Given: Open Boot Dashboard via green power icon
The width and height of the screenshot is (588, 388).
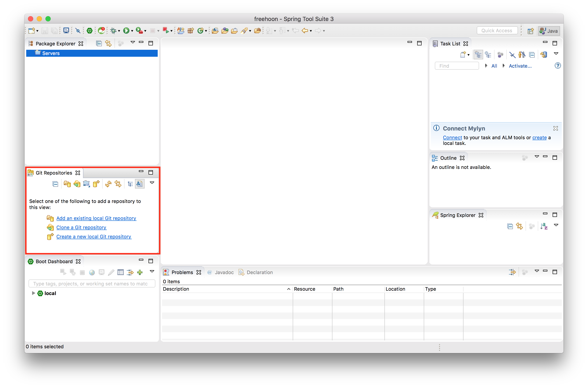Looking at the screenshot, I should [x=90, y=31].
